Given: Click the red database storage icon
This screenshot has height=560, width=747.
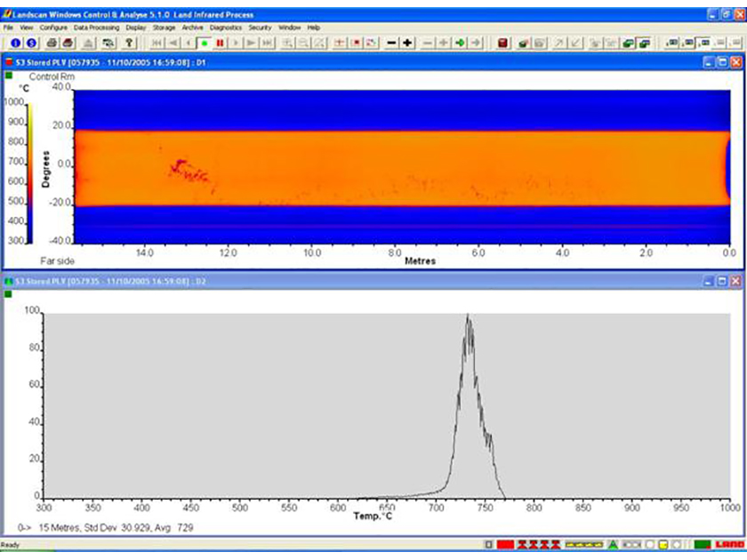Looking at the screenshot, I should 502,43.
